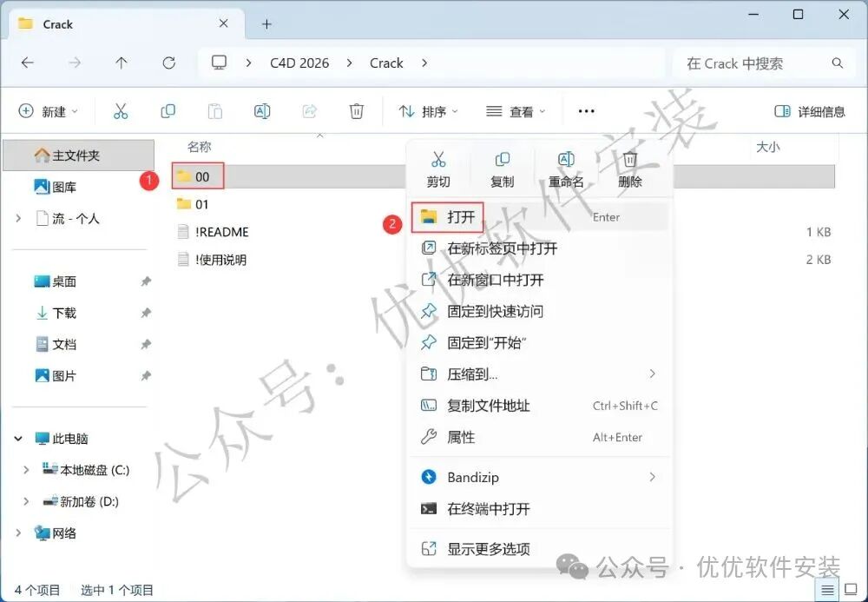Select 属性 in the context menu
868x602 pixels.
(540, 438)
